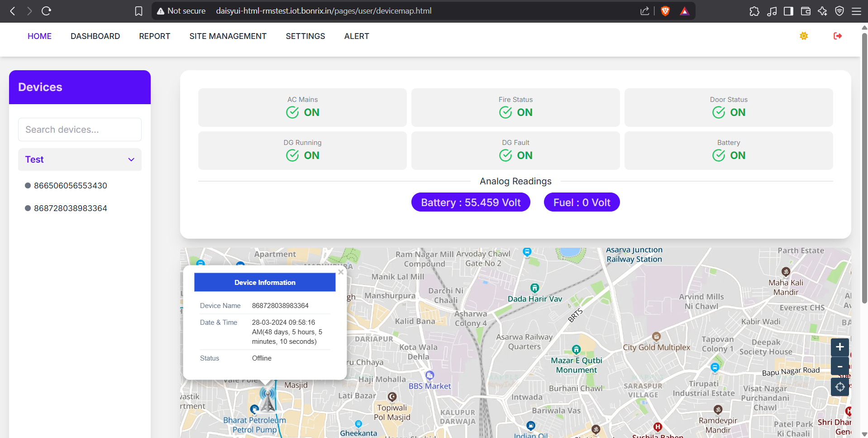
Task: Click the DG Fault status card
Action: point(515,150)
